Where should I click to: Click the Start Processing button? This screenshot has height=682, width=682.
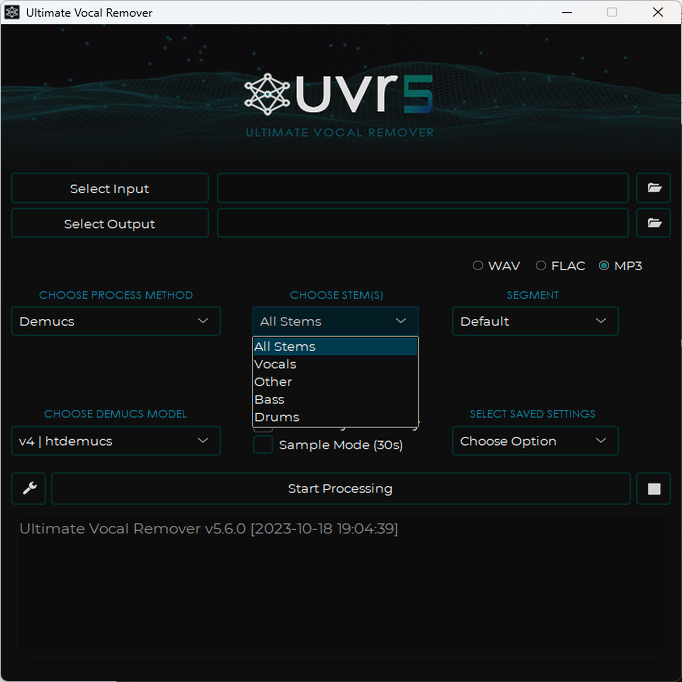click(x=341, y=488)
